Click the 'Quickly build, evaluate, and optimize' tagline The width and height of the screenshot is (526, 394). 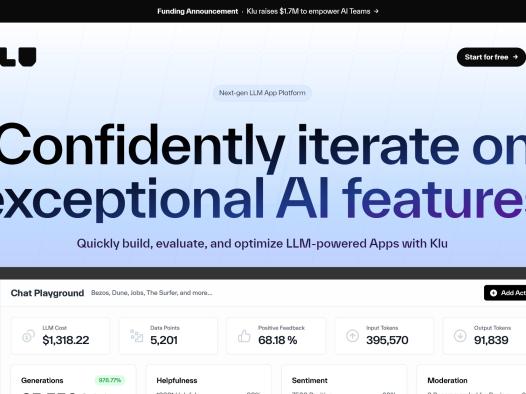pos(262,244)
